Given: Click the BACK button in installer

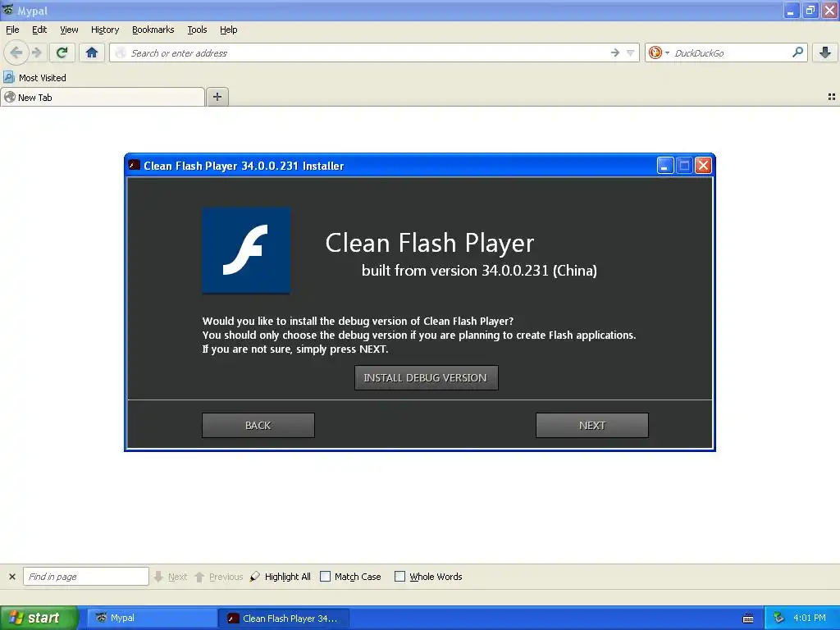Looking at the screenshot, I should click(258, 426).
